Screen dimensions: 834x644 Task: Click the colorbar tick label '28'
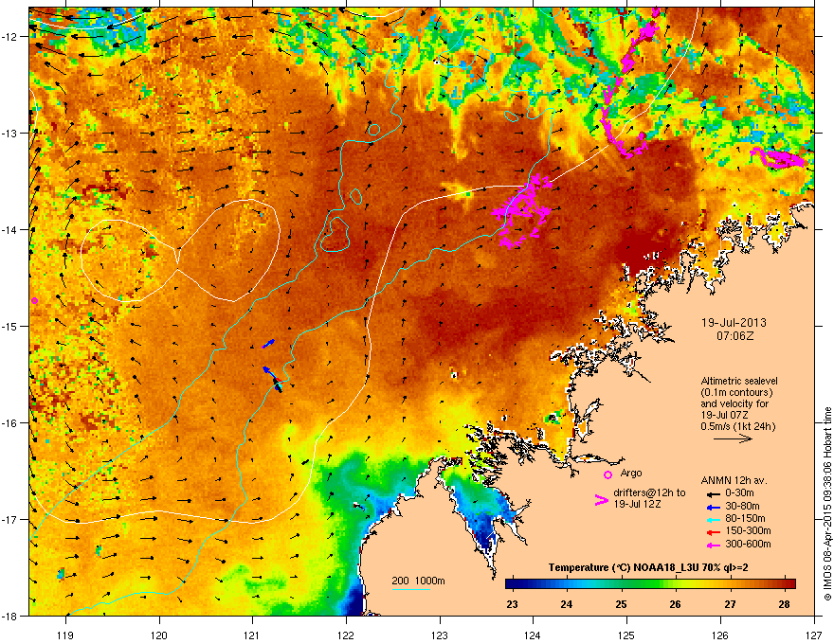click(784, 604)
